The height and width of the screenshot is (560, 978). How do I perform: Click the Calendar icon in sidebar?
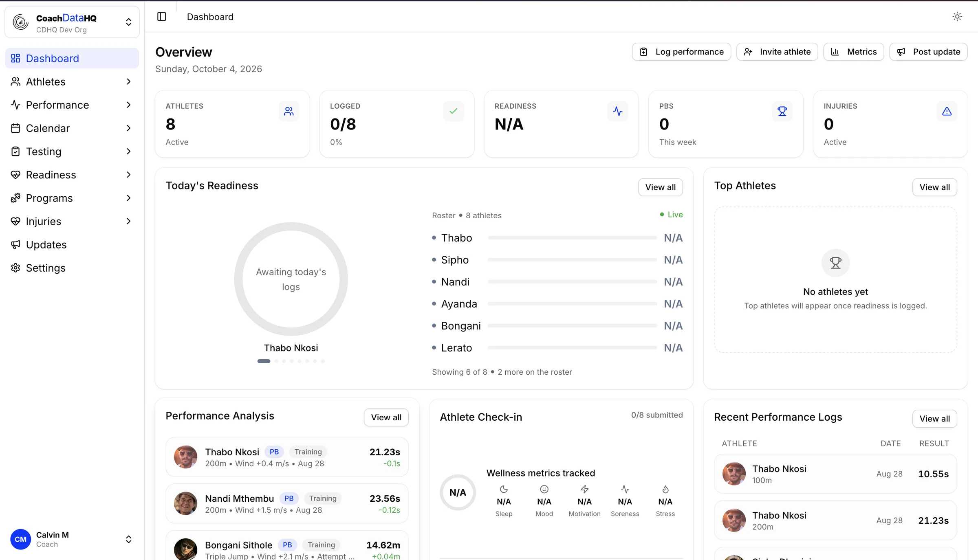[15, 128]
